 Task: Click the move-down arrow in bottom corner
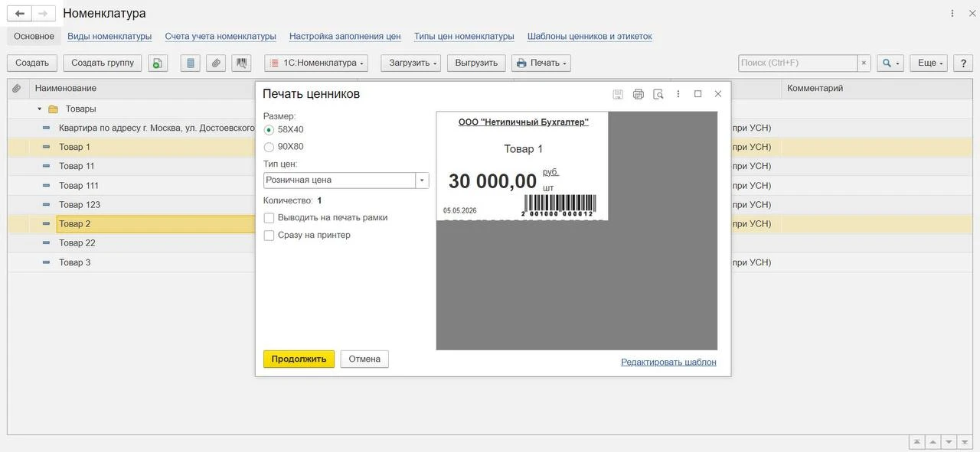949,442
